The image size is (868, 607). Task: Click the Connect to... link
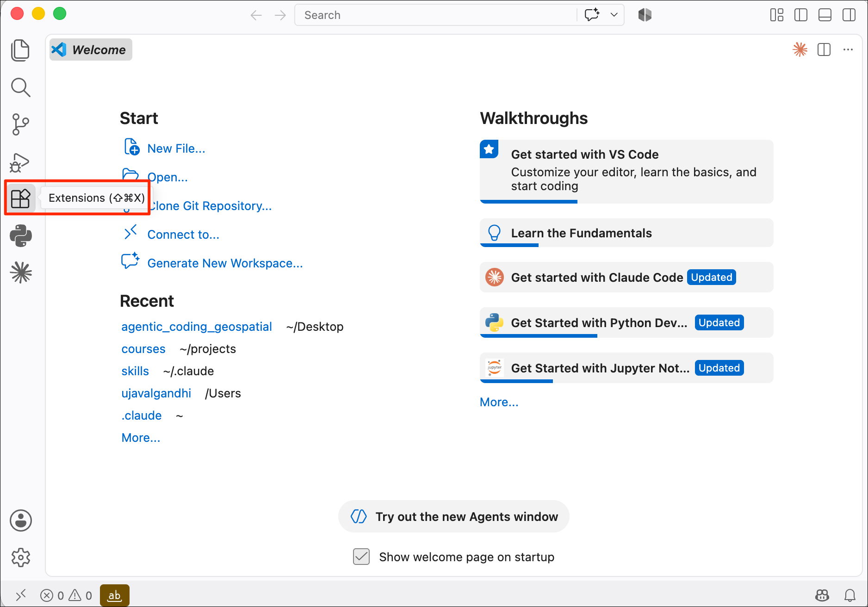[183, 235]
